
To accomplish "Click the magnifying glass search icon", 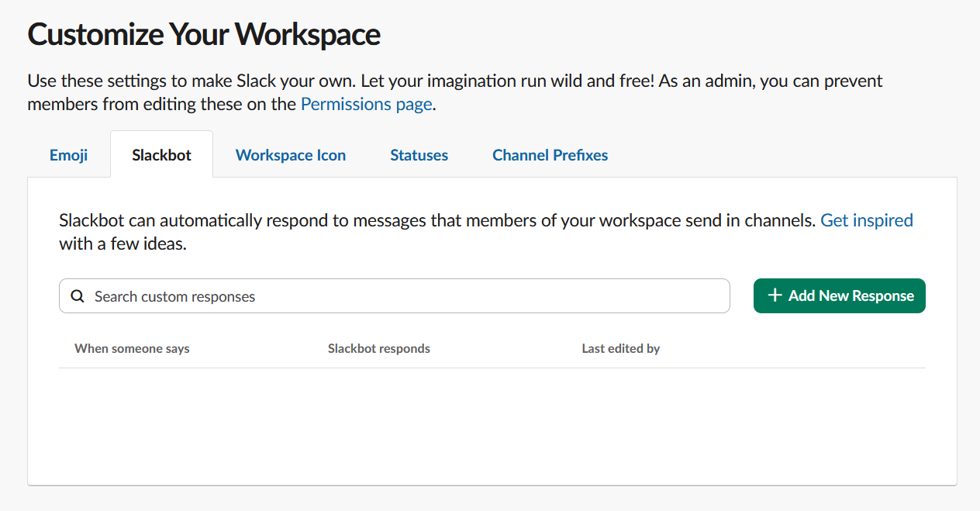I will pyautogui.click(x=78, y=296).
